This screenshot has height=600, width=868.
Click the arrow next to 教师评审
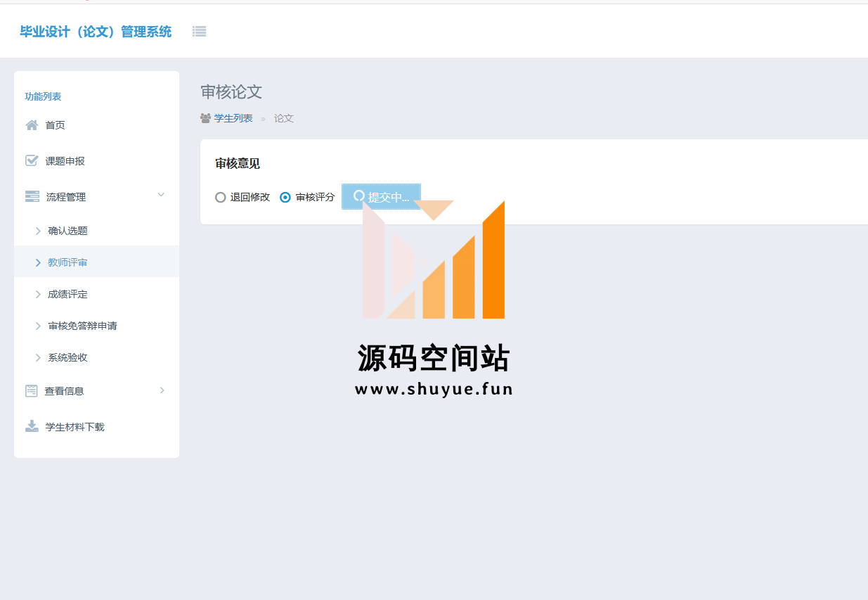pos(38,262)
